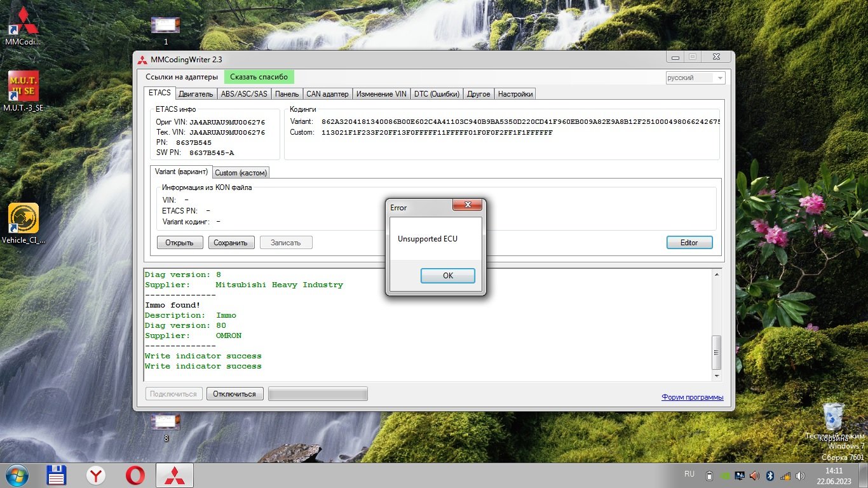Click the white volume speaker tray icon
This screenshot has height=488, width=868.
[801, 475]
